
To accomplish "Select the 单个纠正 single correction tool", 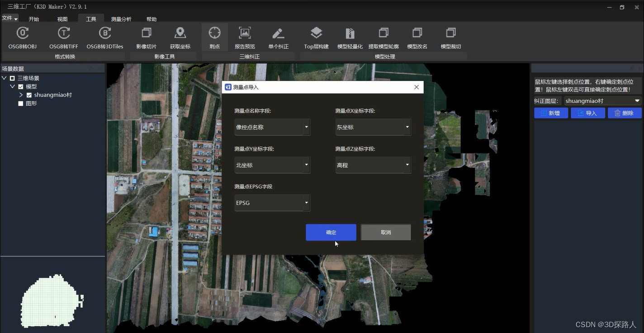I will [x=278, y=38].
